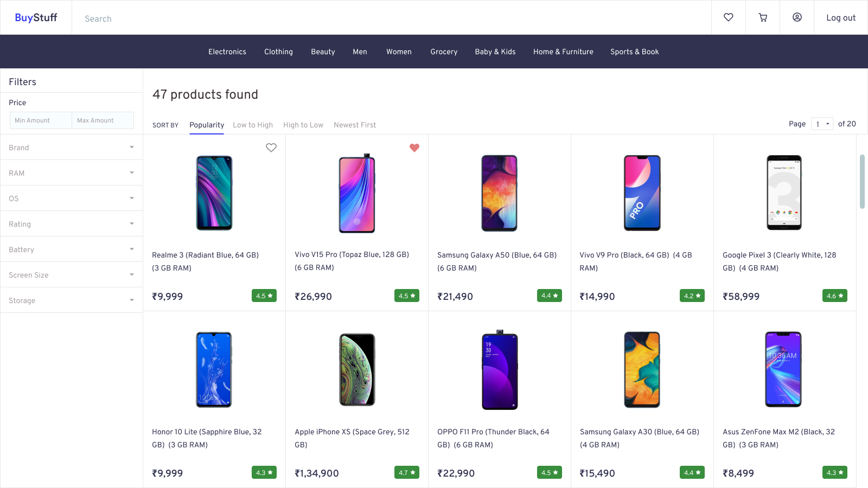
Task: Expand the Brand filter
Action: 72,147
